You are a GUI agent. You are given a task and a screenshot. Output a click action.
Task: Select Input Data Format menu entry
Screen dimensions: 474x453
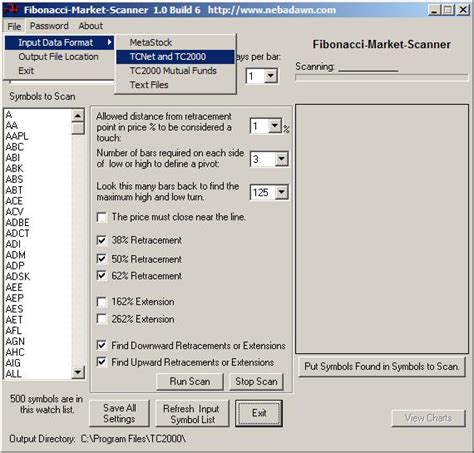[60, 43]
